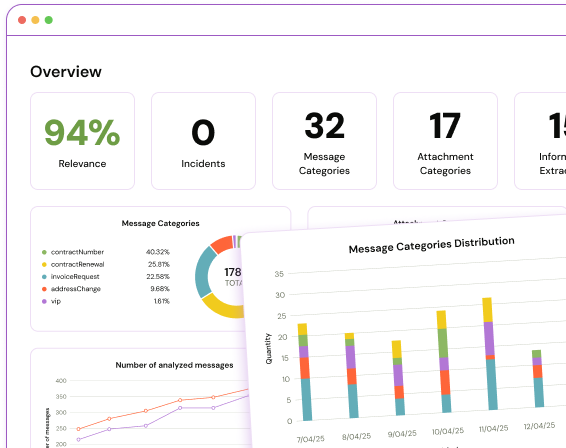Click the Quantity axis label
The width and height of the screenshot is (566, 448).
268,348
